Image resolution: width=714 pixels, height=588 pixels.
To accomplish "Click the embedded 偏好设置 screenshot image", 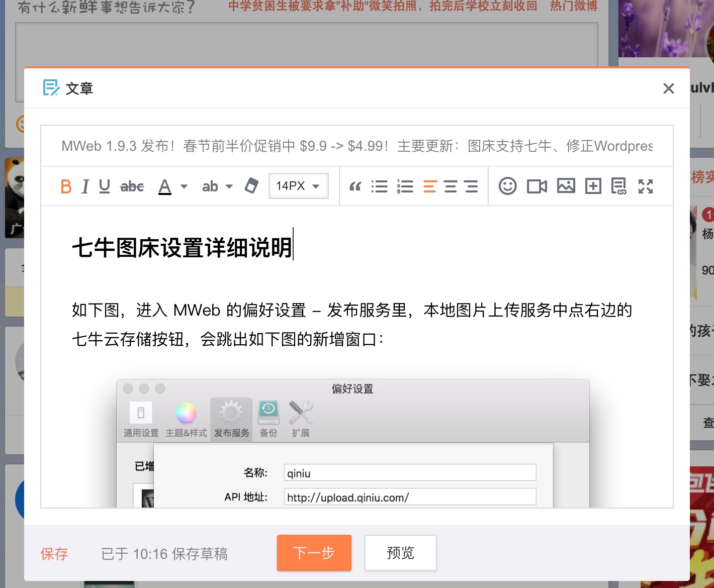I will click(x=353, y=443).
